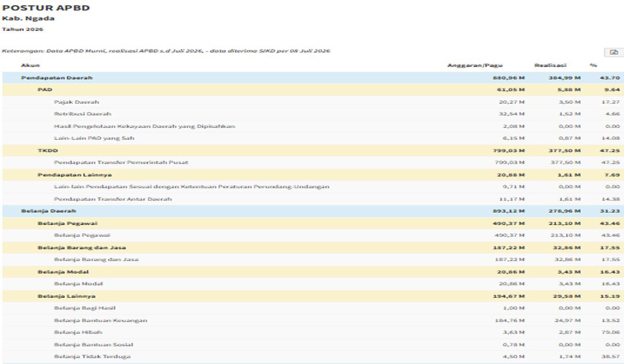This screenshot has width=624, height=364.
Task: Click the percentage column header
Action: [x=593, y=66]
